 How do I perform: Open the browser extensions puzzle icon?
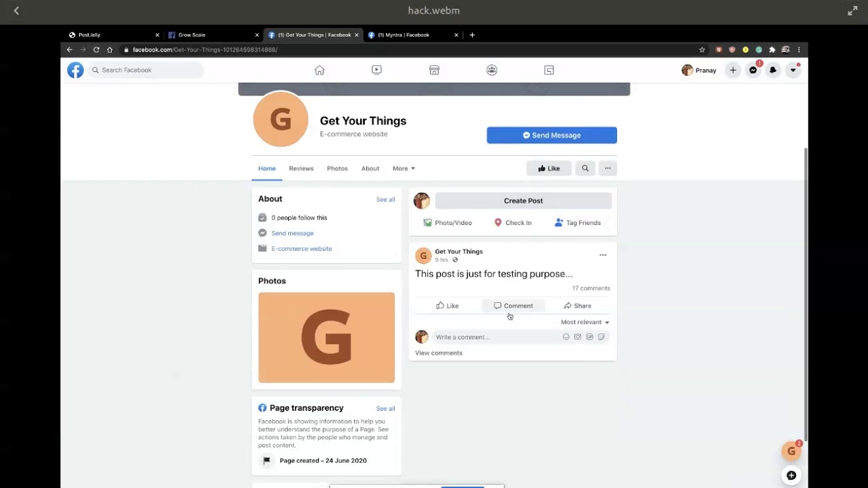[772, 49]
